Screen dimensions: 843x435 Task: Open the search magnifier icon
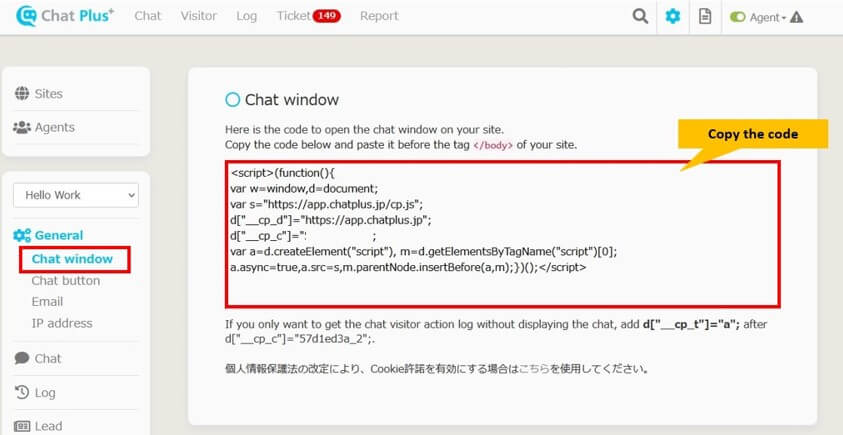pyautogui.click(x=640, y=17)
